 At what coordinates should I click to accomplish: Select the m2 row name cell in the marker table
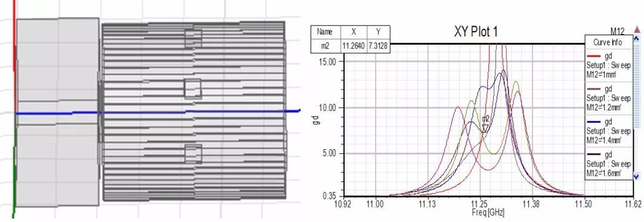tap(325, 46)
